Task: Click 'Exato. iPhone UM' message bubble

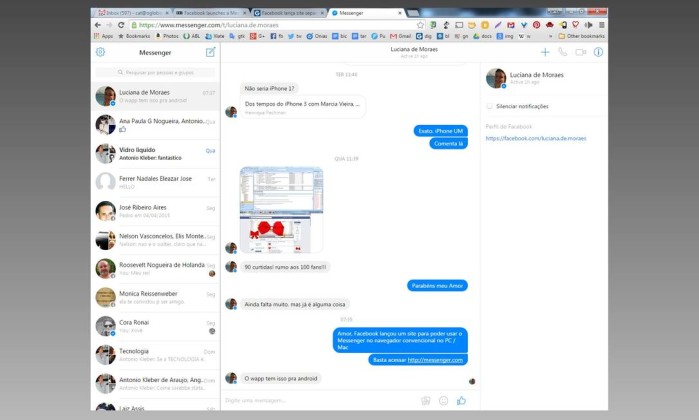Action: (440, 131)
